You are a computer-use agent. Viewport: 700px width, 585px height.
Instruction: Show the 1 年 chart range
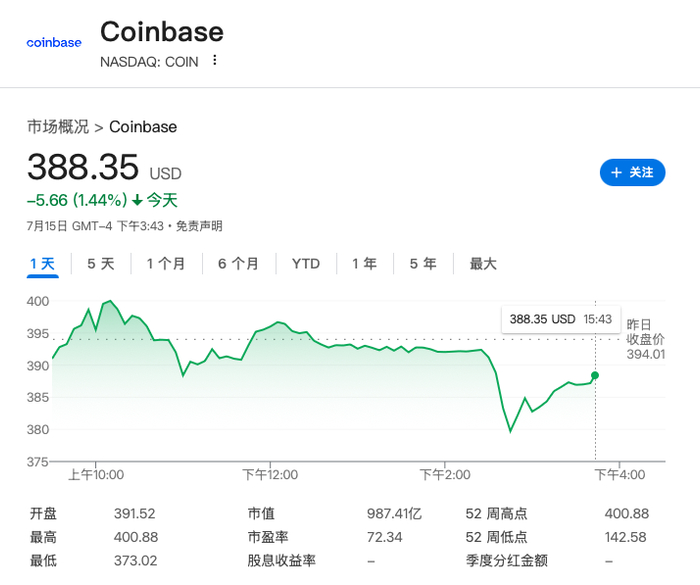click(364, 264)
